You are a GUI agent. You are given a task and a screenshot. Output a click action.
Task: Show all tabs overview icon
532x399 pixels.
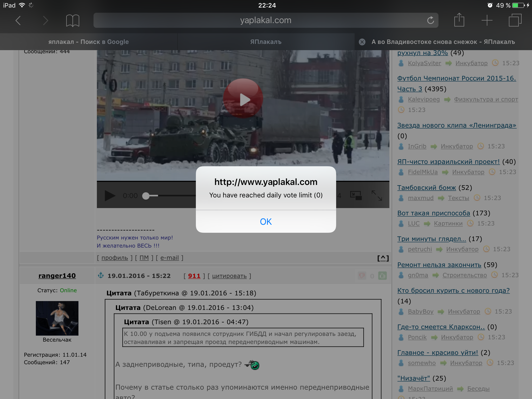515,20
